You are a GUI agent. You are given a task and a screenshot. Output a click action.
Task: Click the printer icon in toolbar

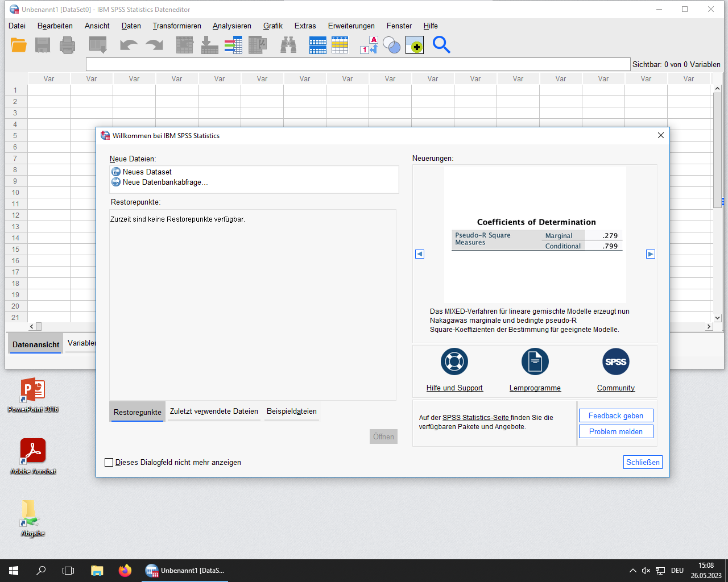pos(68,45)
